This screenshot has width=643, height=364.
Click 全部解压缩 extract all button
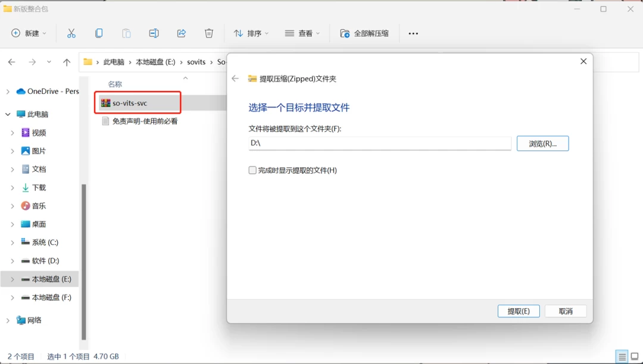point(364,33)
